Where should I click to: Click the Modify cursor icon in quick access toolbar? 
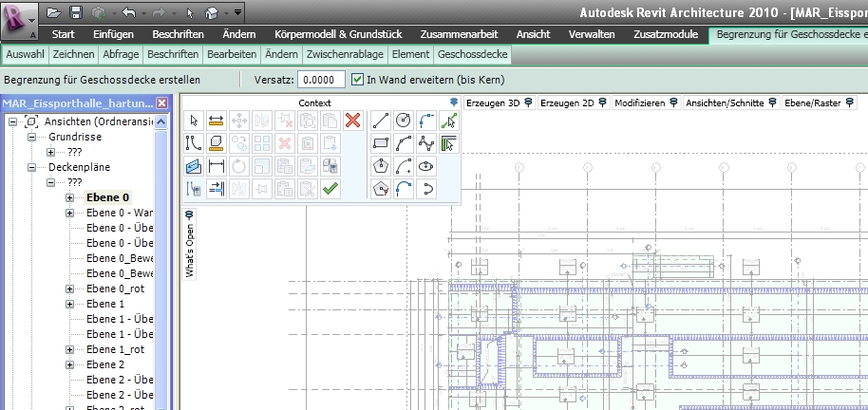tap(191, 12)
